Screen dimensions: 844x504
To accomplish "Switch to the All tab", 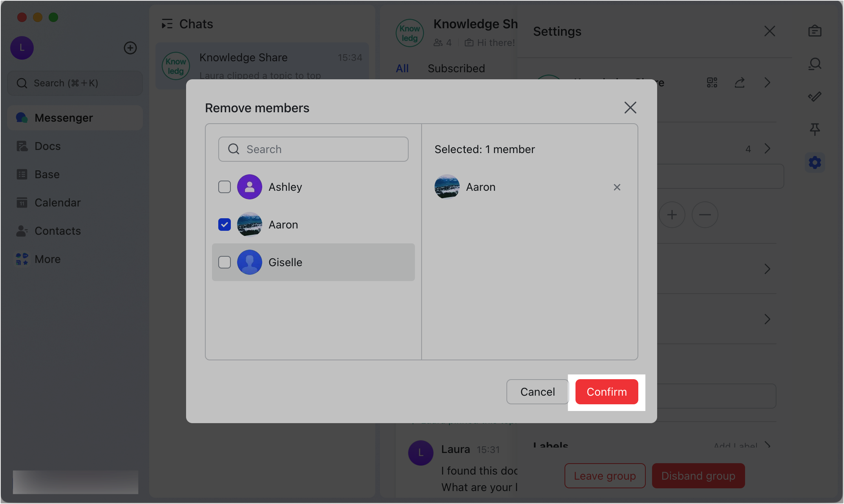I will 402,68.
